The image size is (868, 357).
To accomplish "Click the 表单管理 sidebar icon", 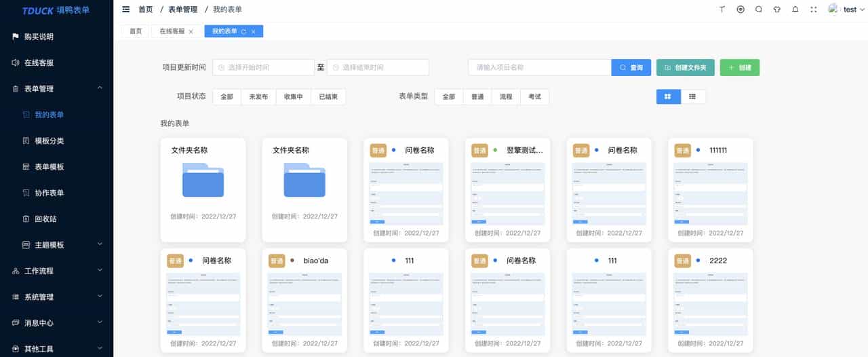I will tap(16, 89).
